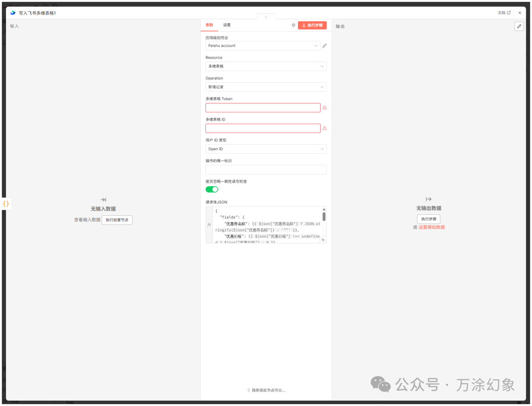Click 执行步骤 button in output pane
Screen dimensions: 532x406
(x=429, y=219)
